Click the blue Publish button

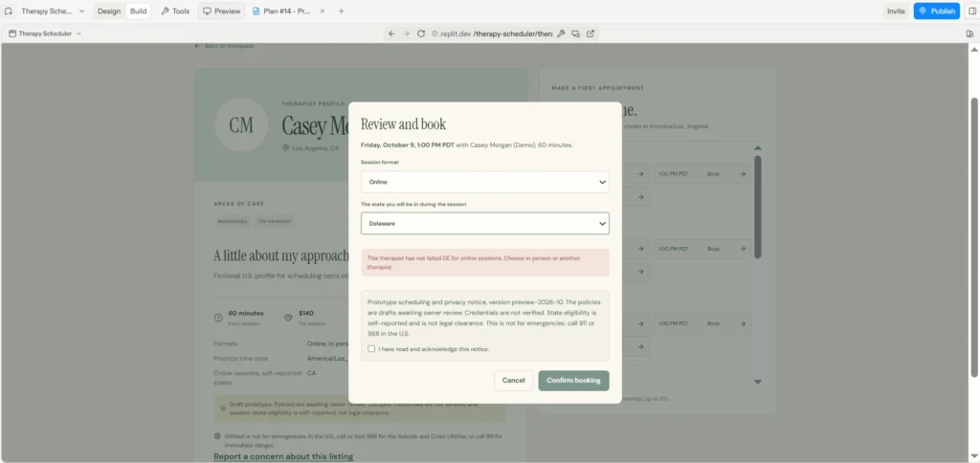936,11
